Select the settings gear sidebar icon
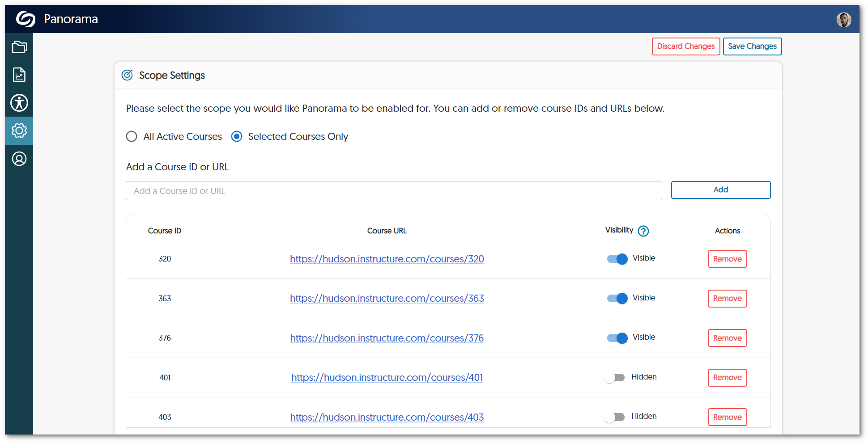The height and width of the screenshot is (443, 868). click(19, 131)
